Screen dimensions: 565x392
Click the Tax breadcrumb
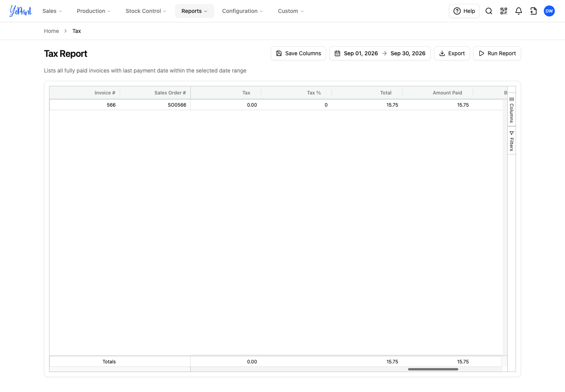point(77,31)
